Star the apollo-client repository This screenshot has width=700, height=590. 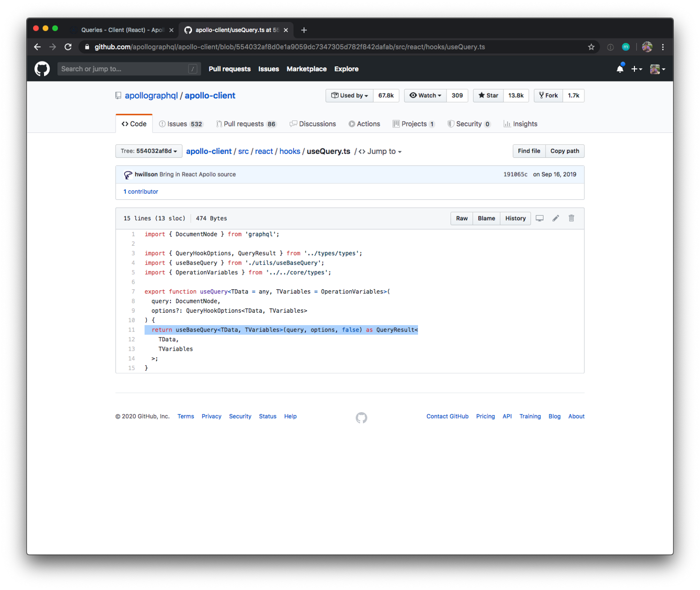pos(488,95)
